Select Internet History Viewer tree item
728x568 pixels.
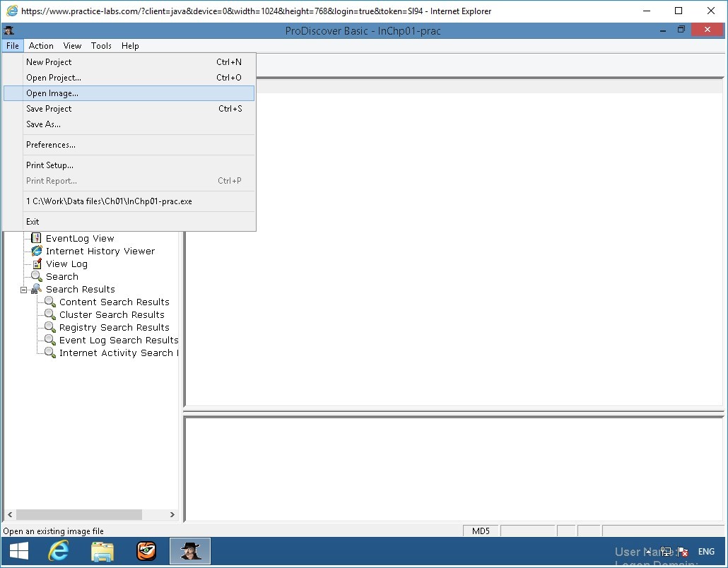(100, 251)
